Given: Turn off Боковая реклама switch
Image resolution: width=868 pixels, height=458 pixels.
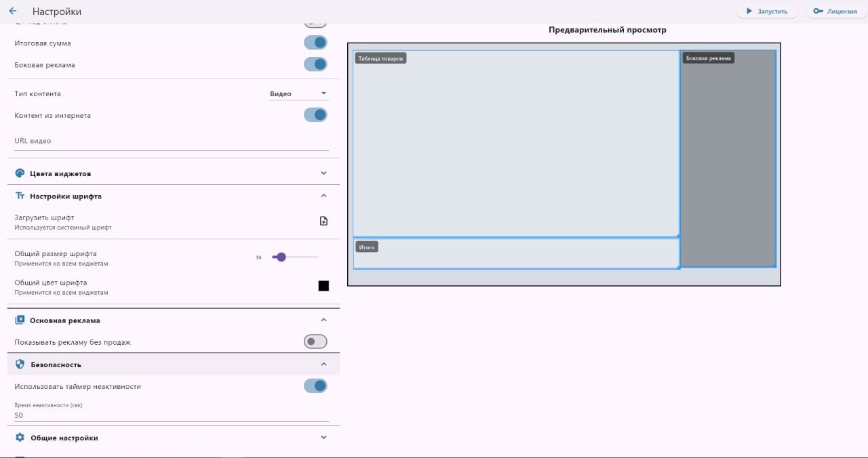Looking at the screenshot, I should (315, 64).
